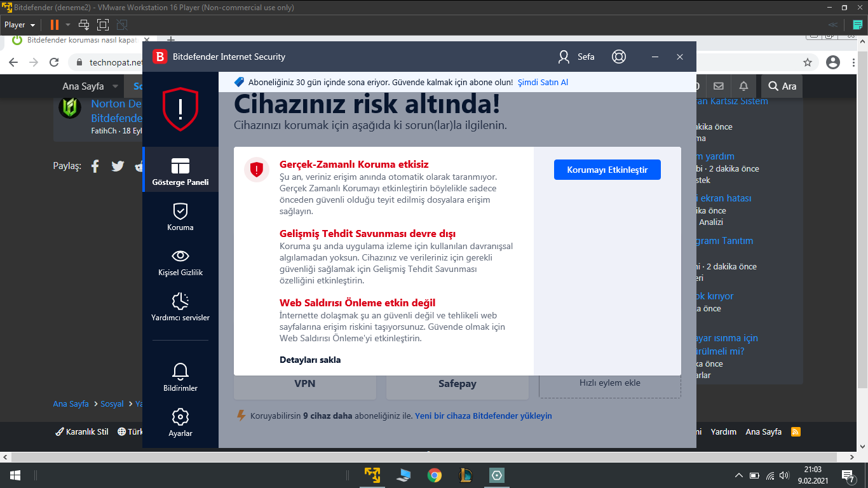Click VMware Send Ctrl+Alt+Del icon
The width and height of the screenshot is (868, 488).
pos(84,25)
